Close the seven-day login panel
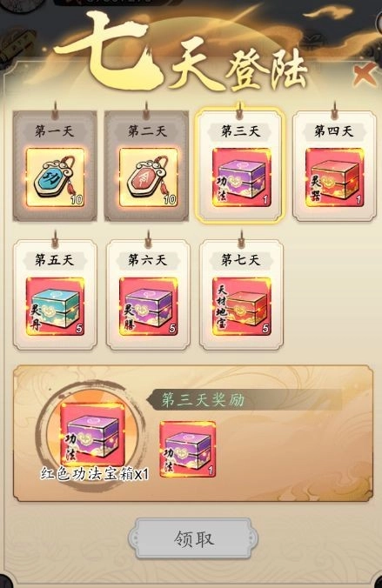 (x=365, y=74)
